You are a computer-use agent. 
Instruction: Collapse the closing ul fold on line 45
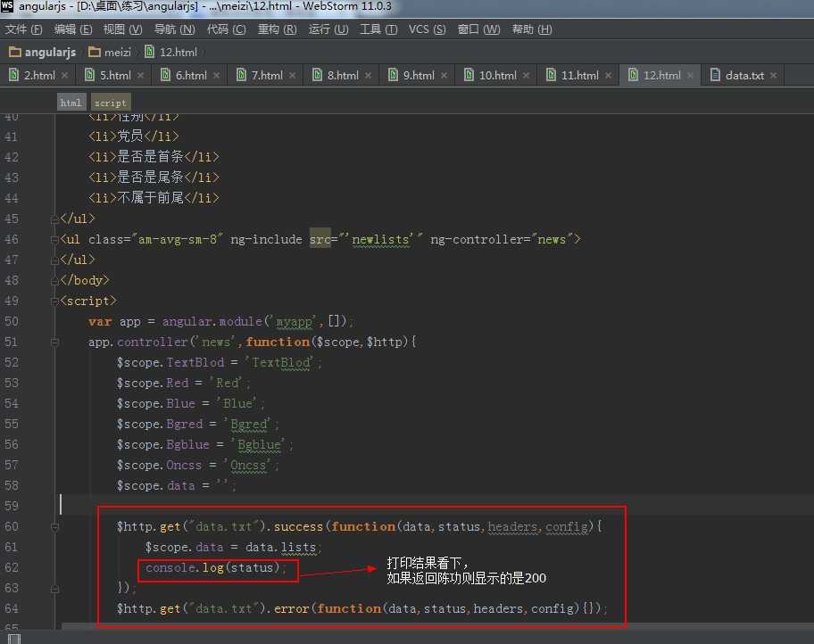click(54, 220)
